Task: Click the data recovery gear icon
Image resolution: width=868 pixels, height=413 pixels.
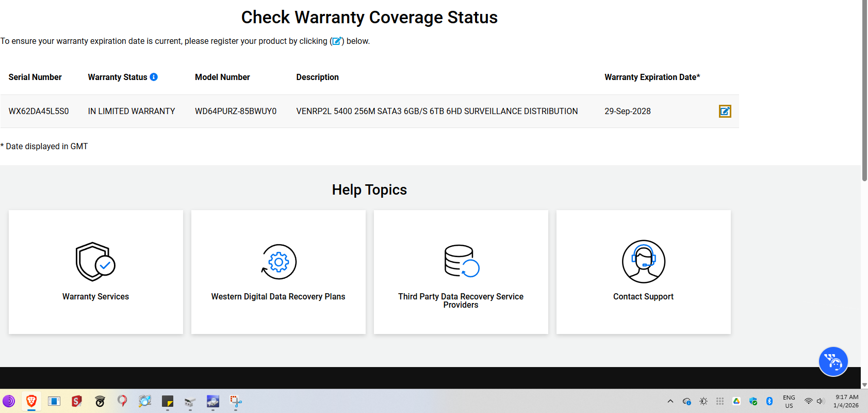Action: coord(279,262)
